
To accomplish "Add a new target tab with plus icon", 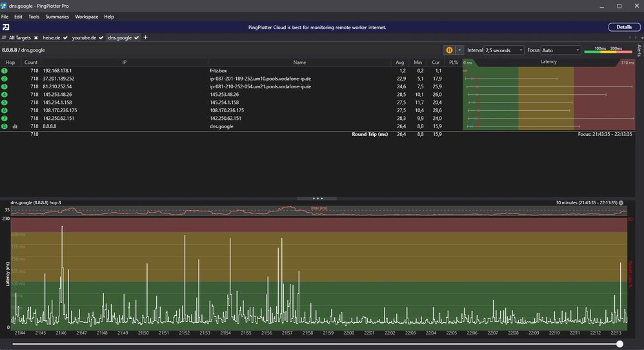I will coord(145,38).
